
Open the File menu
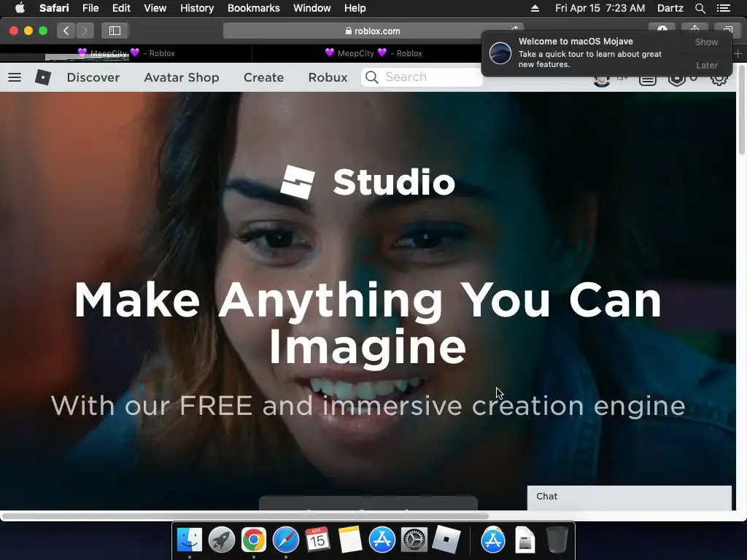(x=90, y=8)
